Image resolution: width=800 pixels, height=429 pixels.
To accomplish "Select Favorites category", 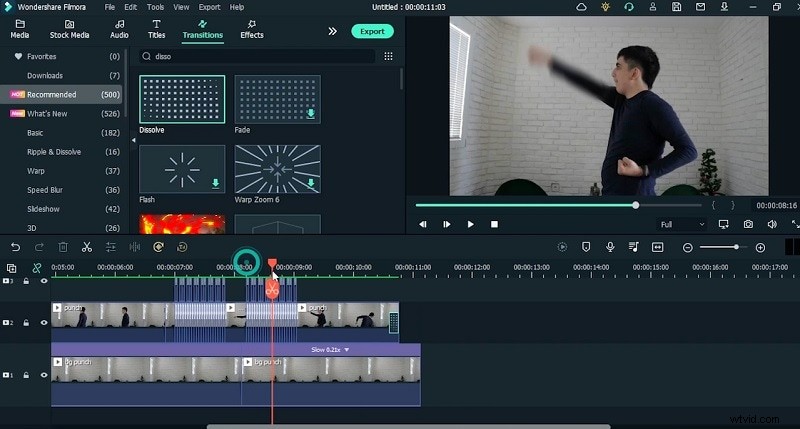I will click(61, 56).
